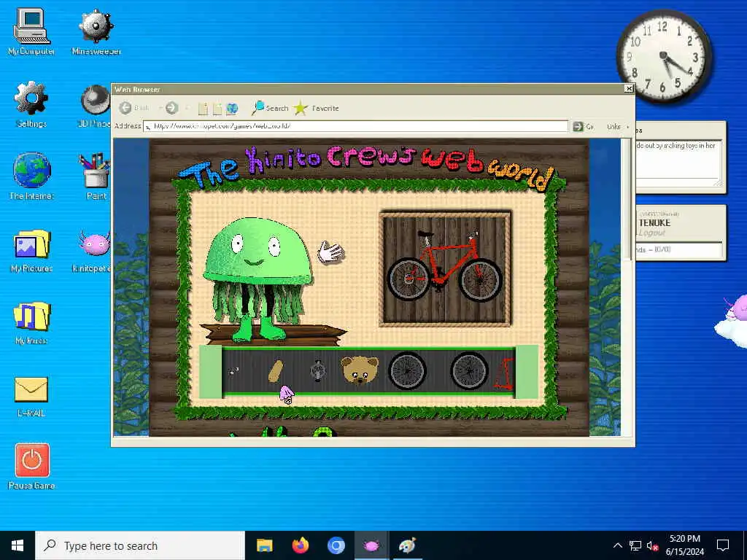The height and width of the screenshot is (560, 747).
Task: Open the notification center icon
Action: pyautogui.click(x=723, y=545)
